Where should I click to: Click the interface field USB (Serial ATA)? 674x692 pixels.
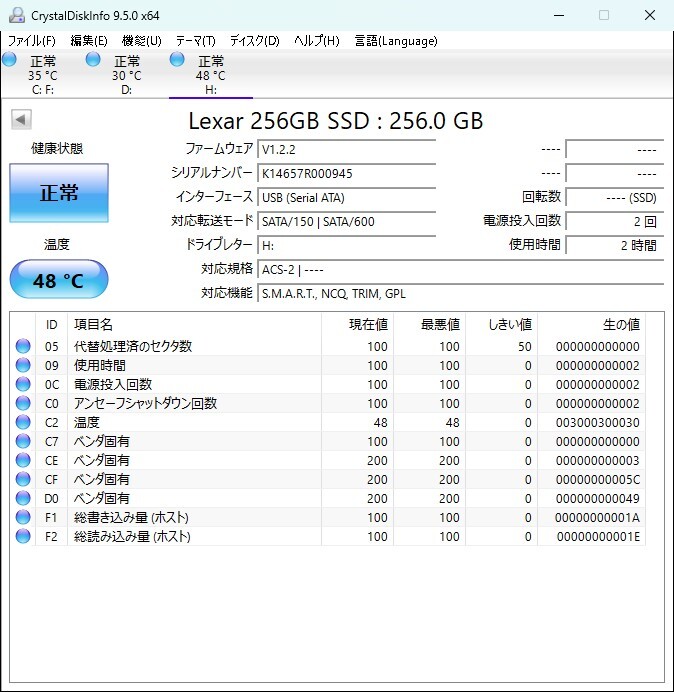pyautogui.click(x=346, y=197)
